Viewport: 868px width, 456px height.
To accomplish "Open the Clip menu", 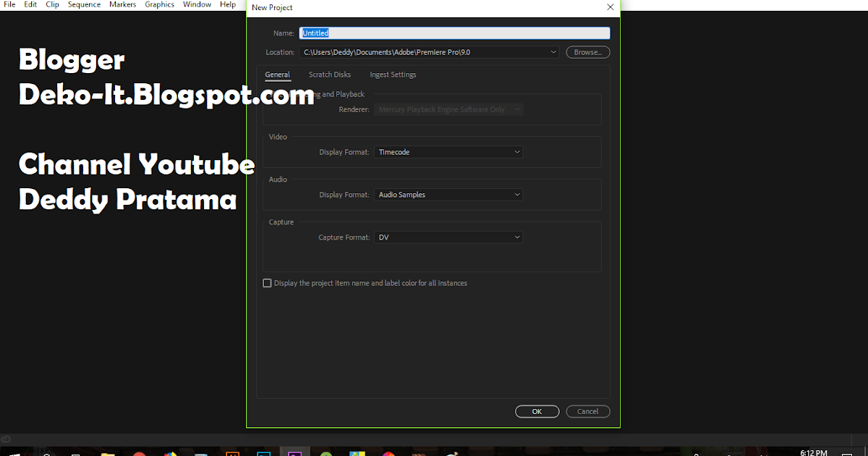I will coord(52,4).
